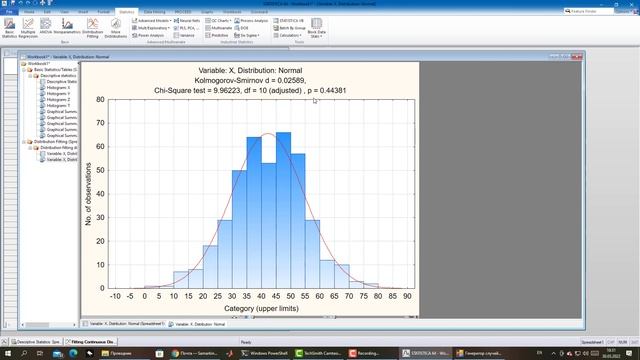Open Neural Nets module
The image size is (640, 360).
coord(187,20)
